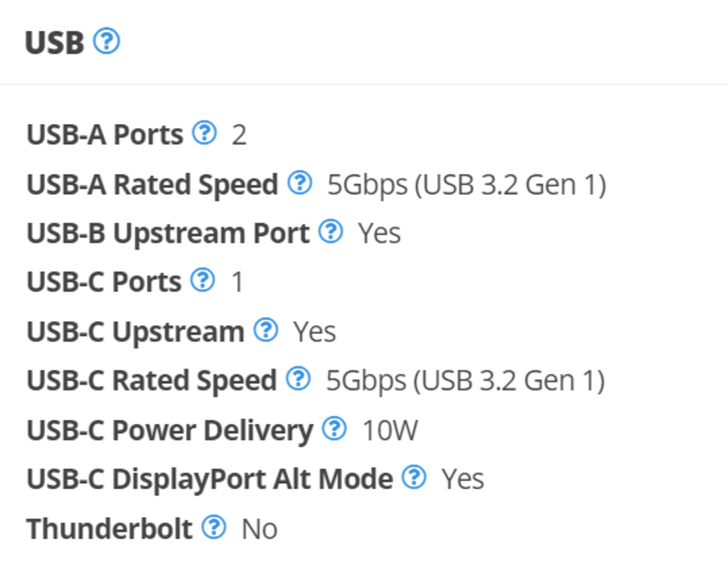
Task: Click the USB-C Upstream label text
Action: pos(136,332)
